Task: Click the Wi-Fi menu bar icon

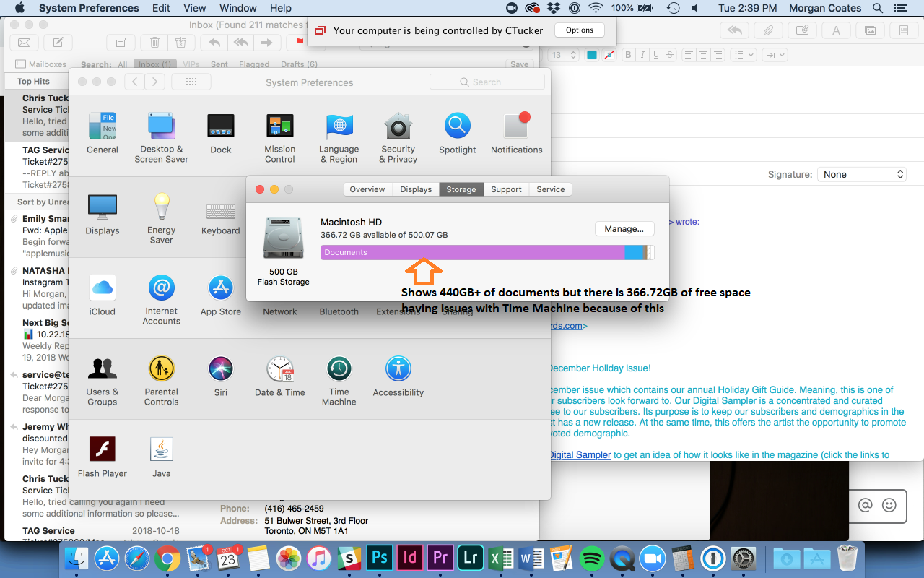Action: click(596, 8)
